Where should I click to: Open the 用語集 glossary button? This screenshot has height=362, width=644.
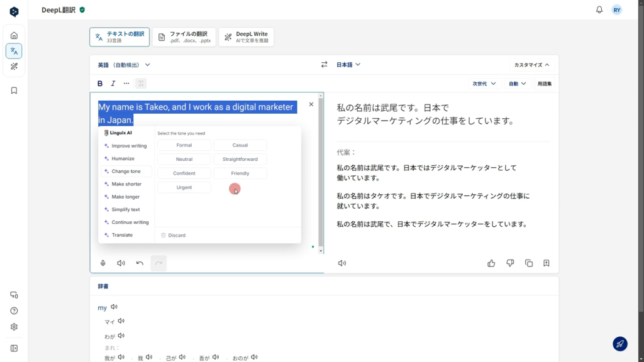[545, 84]
